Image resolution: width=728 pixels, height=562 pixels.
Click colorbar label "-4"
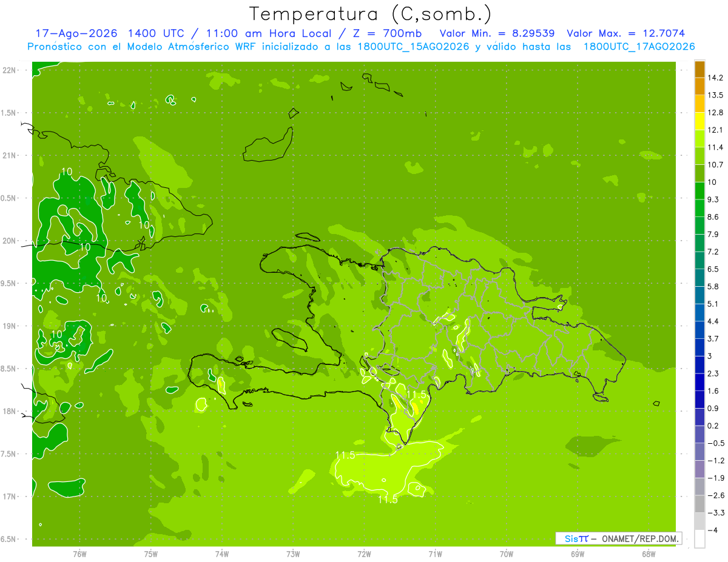click(712, 531)
